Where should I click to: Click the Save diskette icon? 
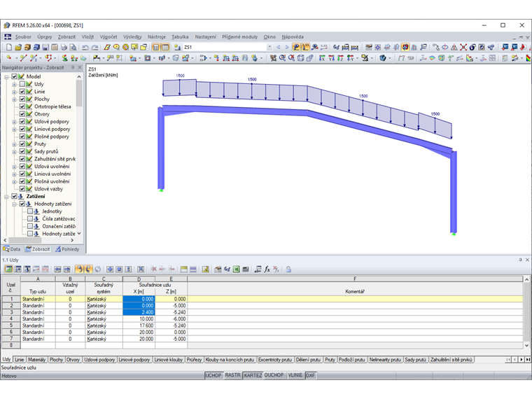(x=45, y=47)
